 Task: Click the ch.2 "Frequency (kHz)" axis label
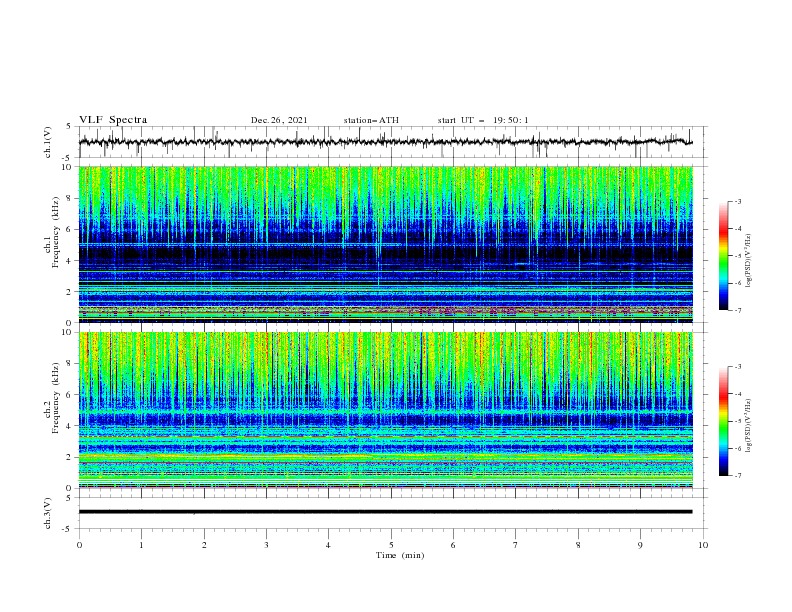[56, 397]
